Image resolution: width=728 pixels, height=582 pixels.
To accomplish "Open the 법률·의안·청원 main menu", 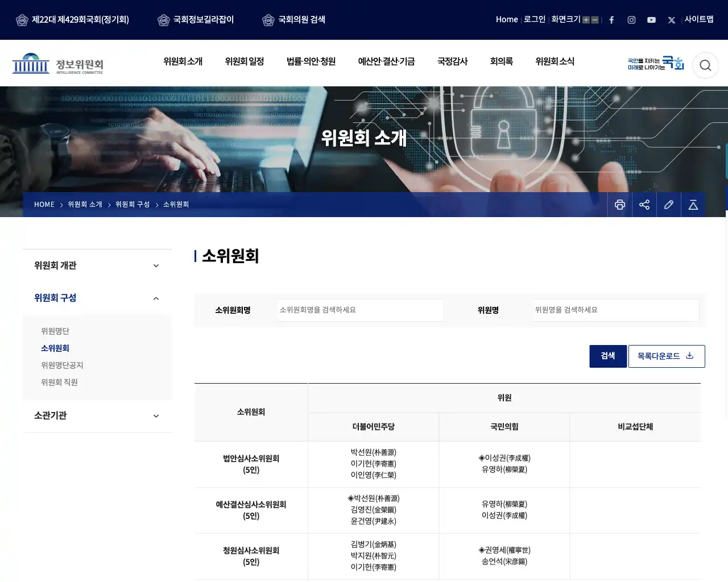I will tap(311, 61).
